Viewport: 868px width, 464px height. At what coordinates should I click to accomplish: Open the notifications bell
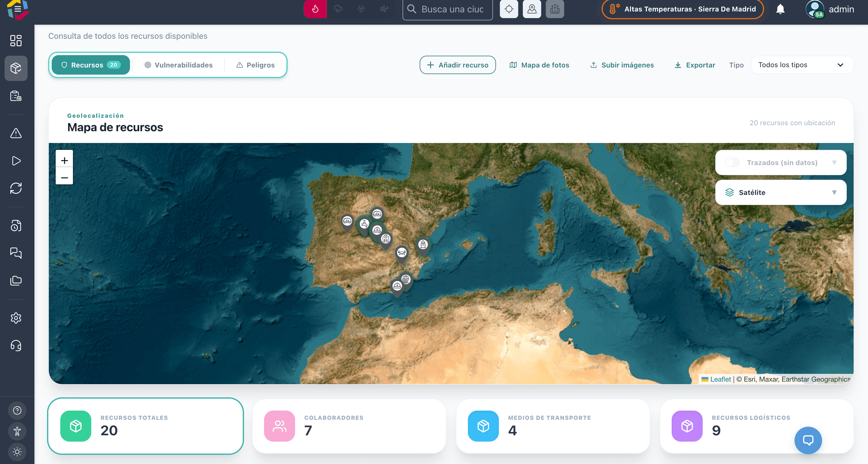point(780,9)
